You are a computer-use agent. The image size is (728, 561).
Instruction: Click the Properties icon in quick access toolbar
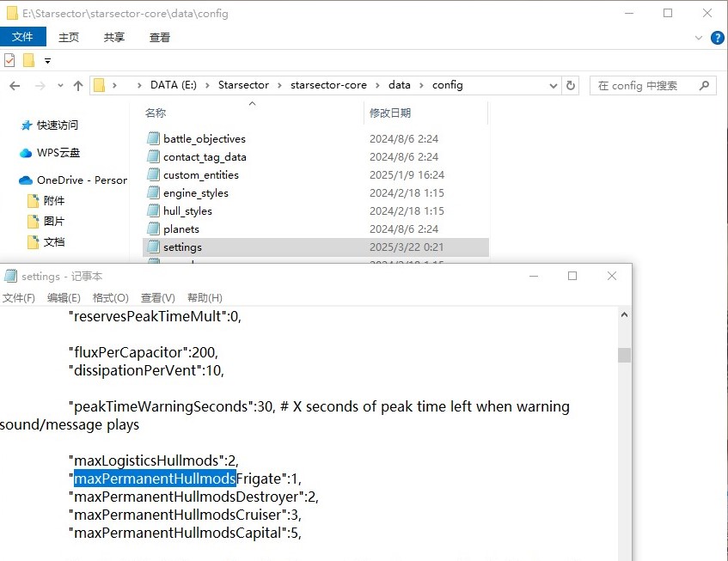[x=9, y=60]
